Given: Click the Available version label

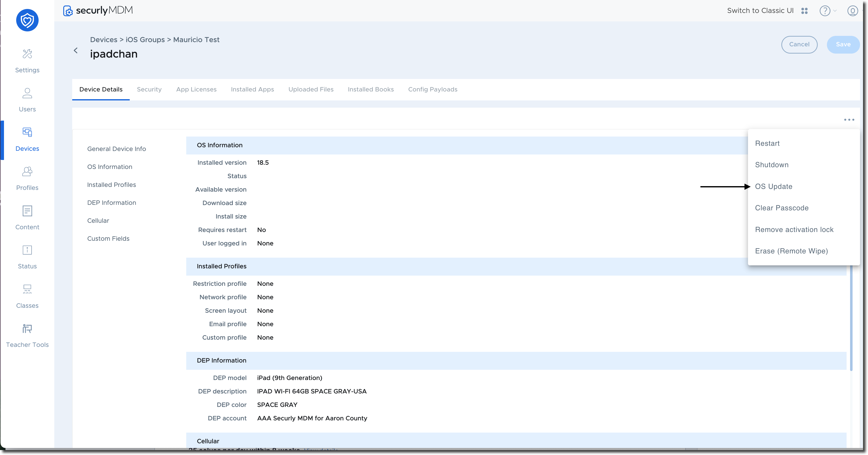Looking at the screenshot, I should pyautogui.click(x=221, y=190).
